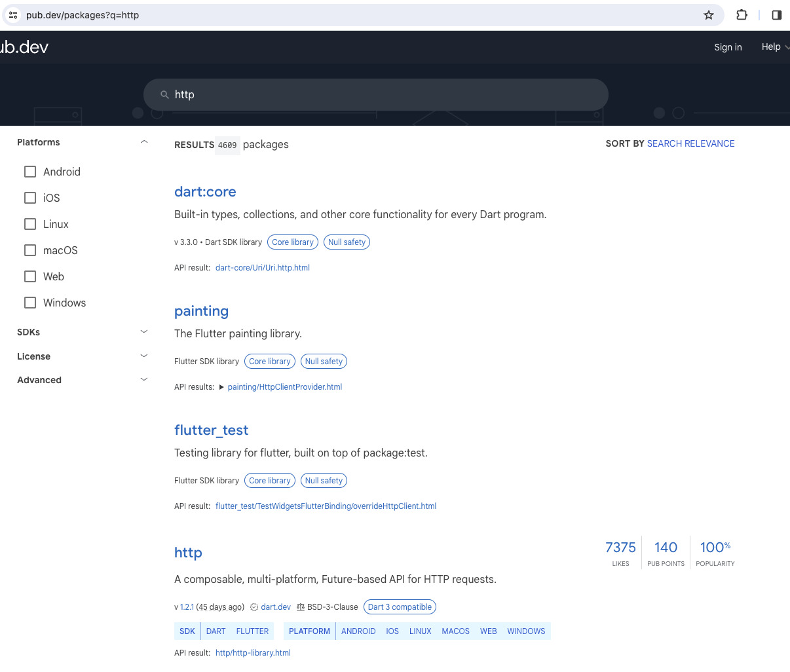This screenshot has height=672, width=790.
Task: Change sort order via SEARCH RELEVANCE
Action: [690, 143]
